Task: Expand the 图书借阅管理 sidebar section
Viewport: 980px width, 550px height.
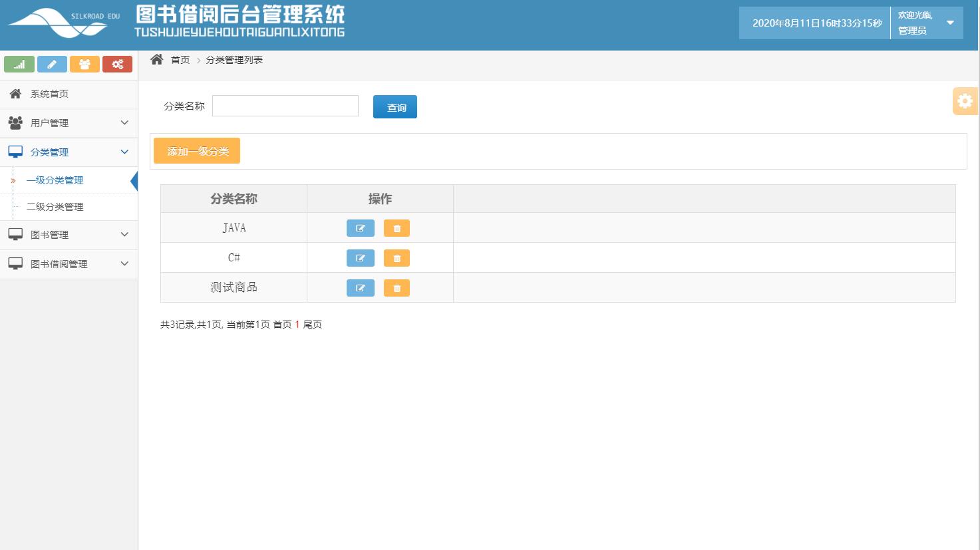Action: (69, 264)
